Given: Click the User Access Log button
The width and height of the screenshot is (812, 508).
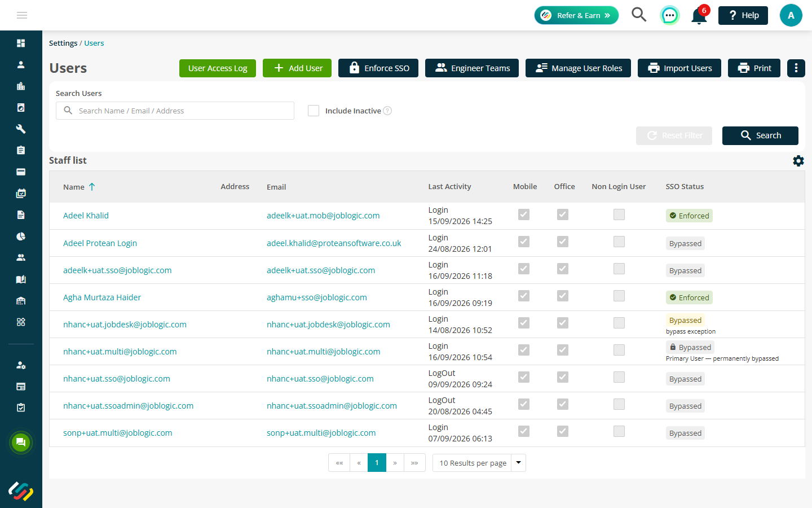Looking at the screenshot, I should click(x=218, y=68).
